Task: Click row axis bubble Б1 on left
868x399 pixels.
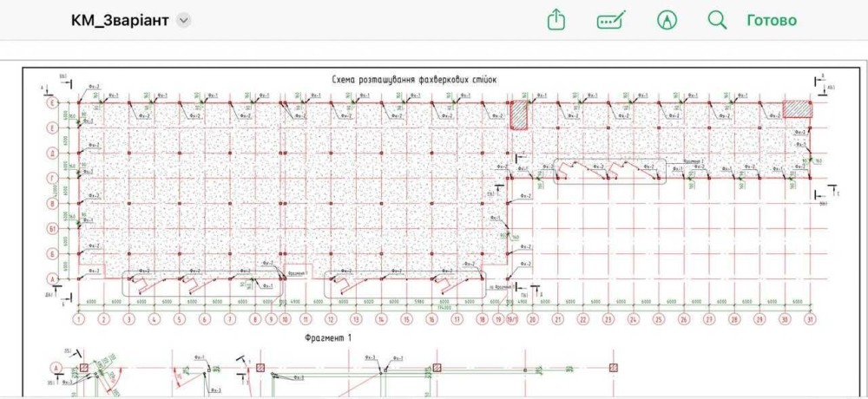Action: click(x=52, y=229)
